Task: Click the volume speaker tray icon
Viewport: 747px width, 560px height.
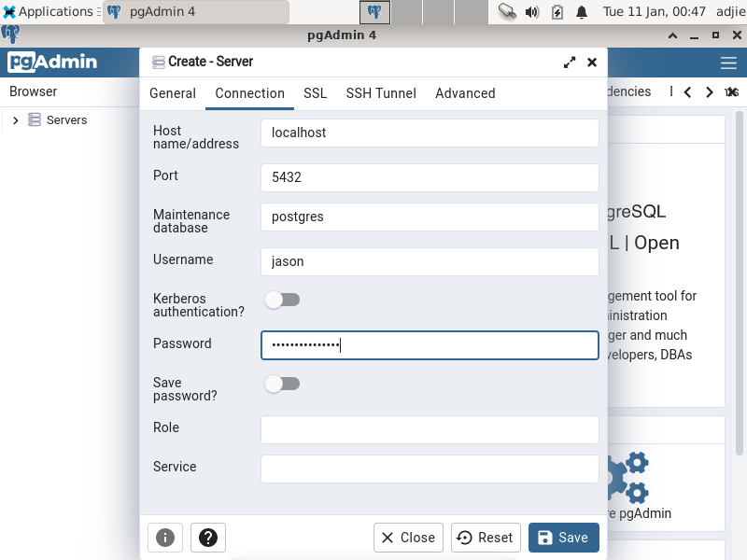Action: coord(532,11)
